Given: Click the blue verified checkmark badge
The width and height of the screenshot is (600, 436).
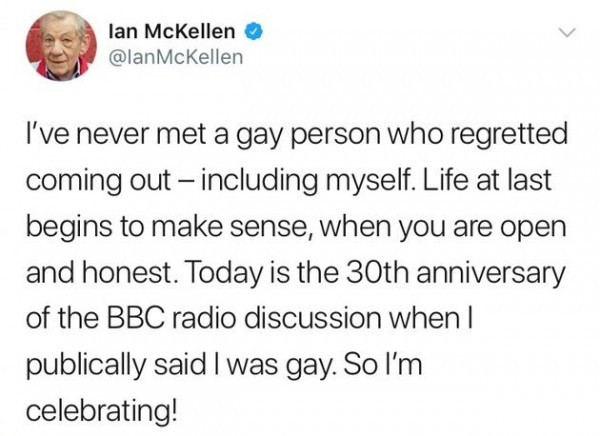Looking at the screenshot, I should click(x=253, y=31).
